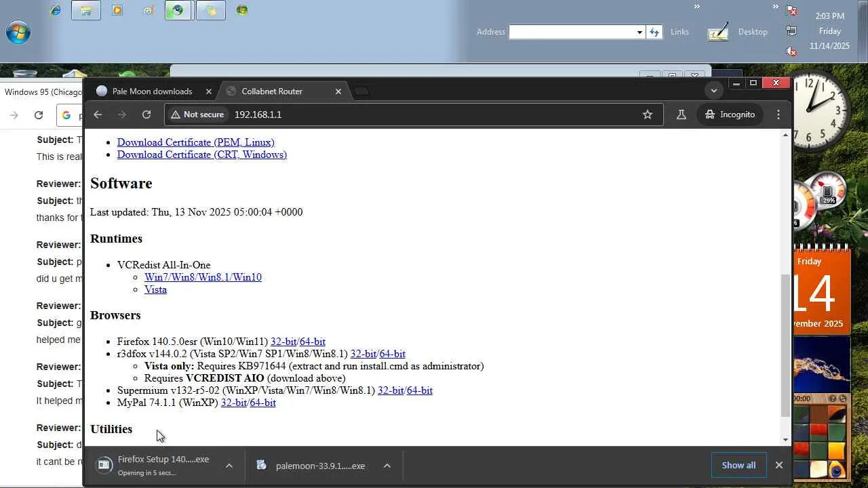
Task: Open the Address bar dropdown in the taskbar
Action: [x=639, y=32]
